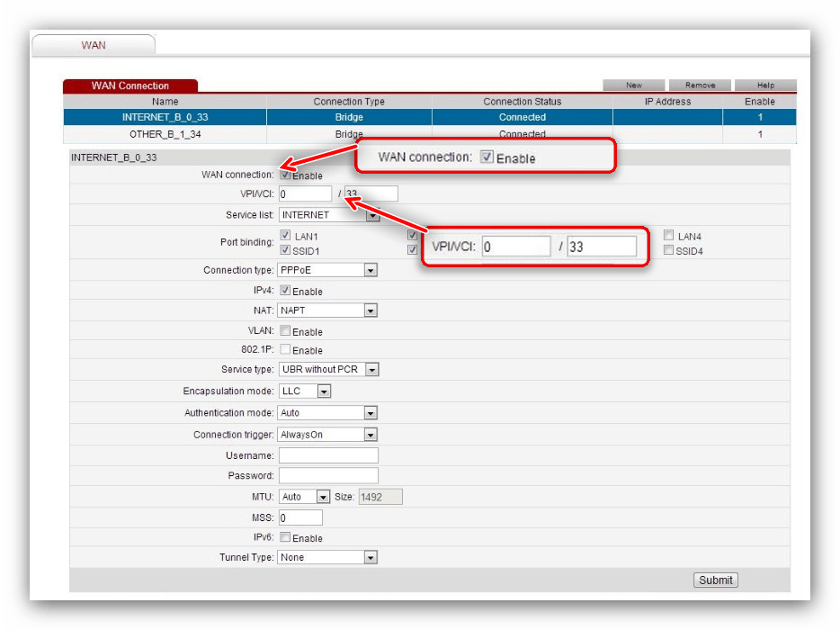Submit the WAN connection form
This screenshot has height=630, width=840.
pyautogui.click(x=715, y=580)
